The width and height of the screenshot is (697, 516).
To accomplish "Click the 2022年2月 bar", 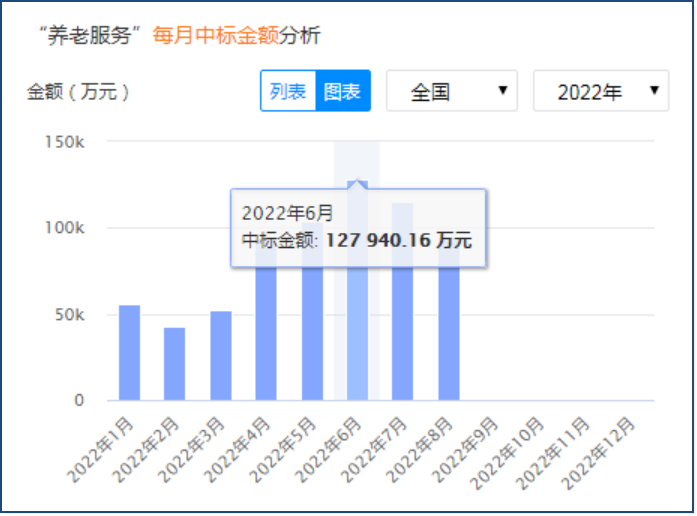I will pyautogui.click(x=174, y=364).
